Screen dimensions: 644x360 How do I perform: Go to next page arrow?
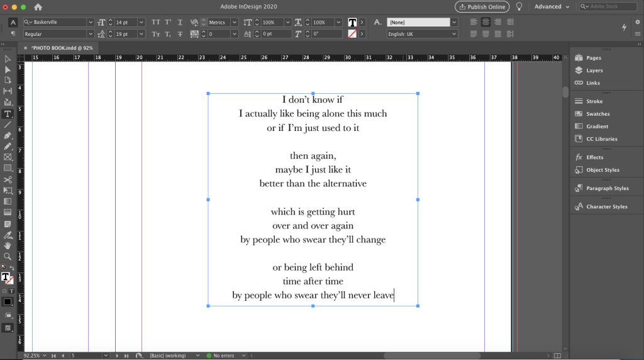pyautogui.click(x=117, y=356)
